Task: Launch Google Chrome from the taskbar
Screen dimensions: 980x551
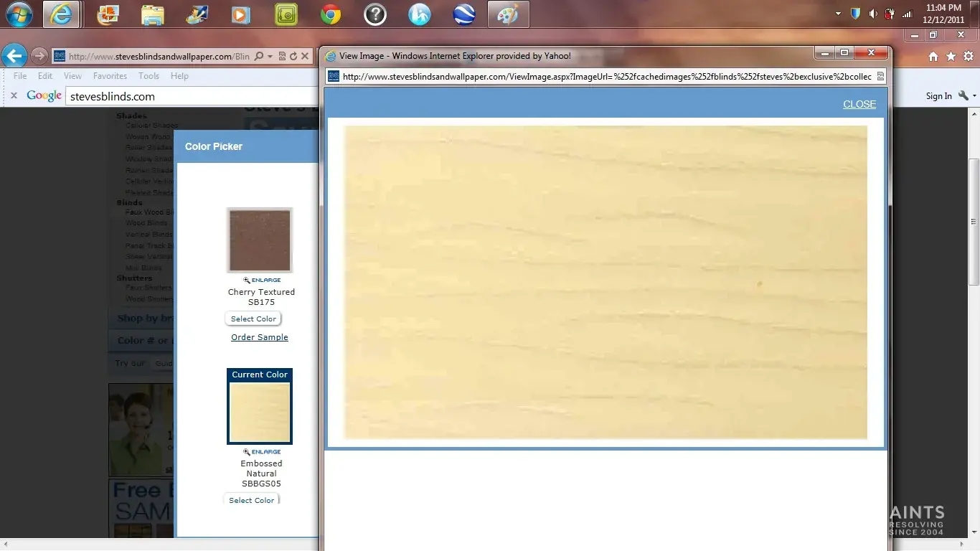Action: click(x=331, y=14)
